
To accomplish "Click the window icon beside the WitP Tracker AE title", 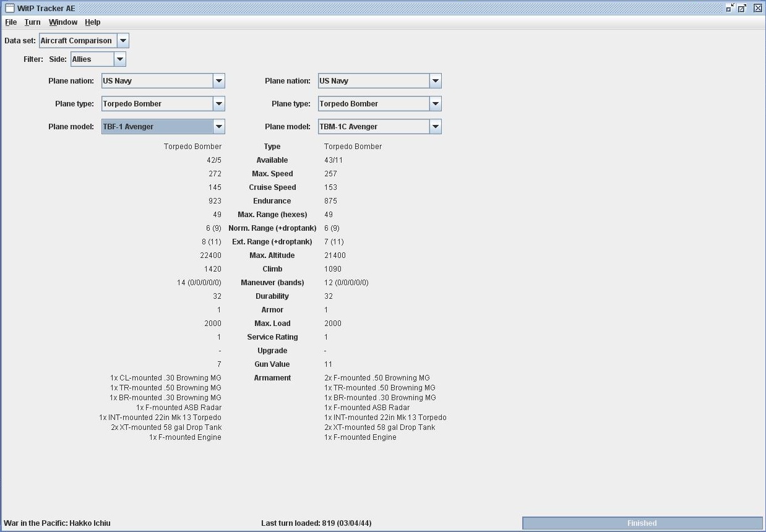I will [x=9, y=8].
